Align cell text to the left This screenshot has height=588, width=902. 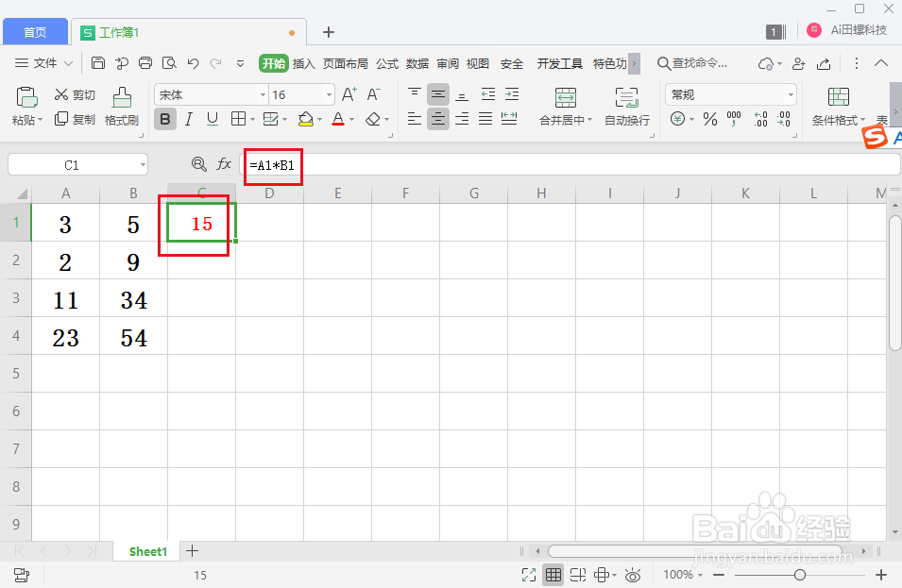pyautogui.click(x=415, y=119)
